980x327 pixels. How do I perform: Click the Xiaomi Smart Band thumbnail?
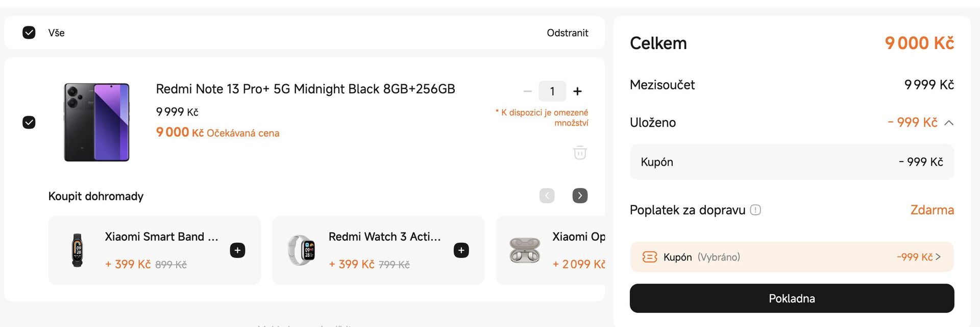click(x=78, y=250)
